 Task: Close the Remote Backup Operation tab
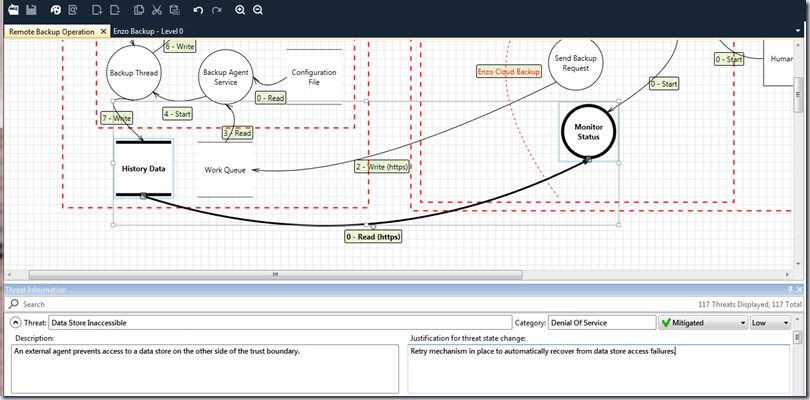[103, 32]
